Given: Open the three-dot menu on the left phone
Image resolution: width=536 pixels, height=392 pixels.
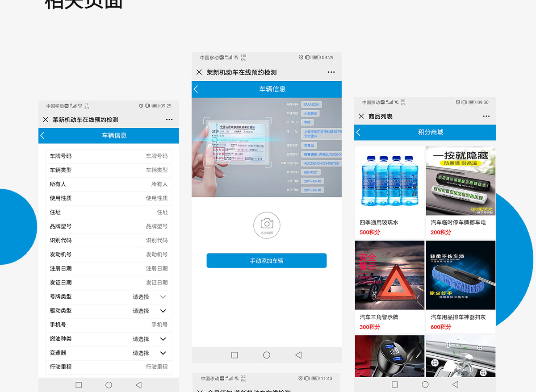Looking at the screenshot, I should (x=169, y=120).
